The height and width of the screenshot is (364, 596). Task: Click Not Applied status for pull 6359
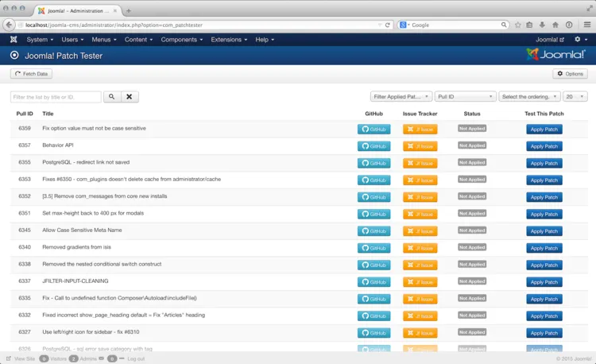[x=472, y=129]
